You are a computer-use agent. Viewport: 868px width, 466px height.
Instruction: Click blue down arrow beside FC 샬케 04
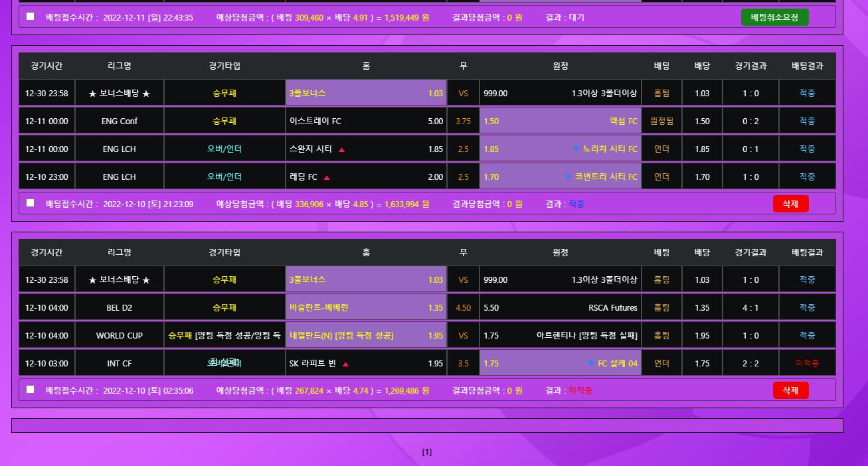click(591, 364)
